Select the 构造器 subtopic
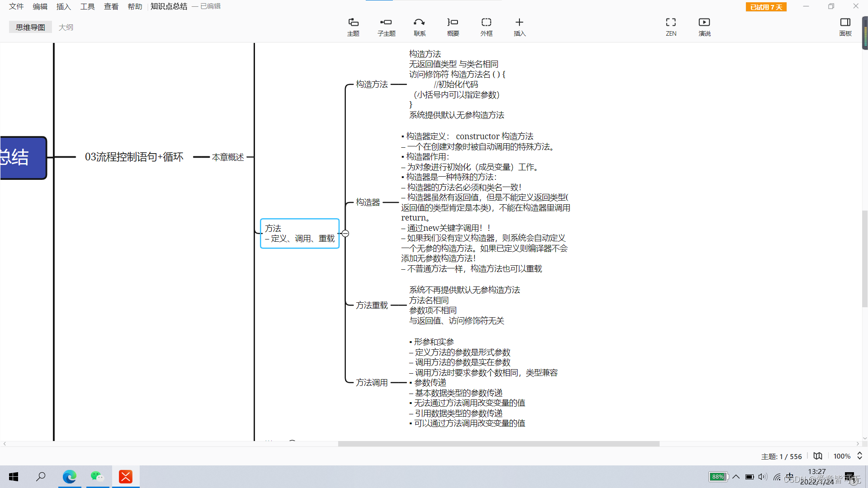The height and width of the screenshot is (488, 868). [368, 202]
